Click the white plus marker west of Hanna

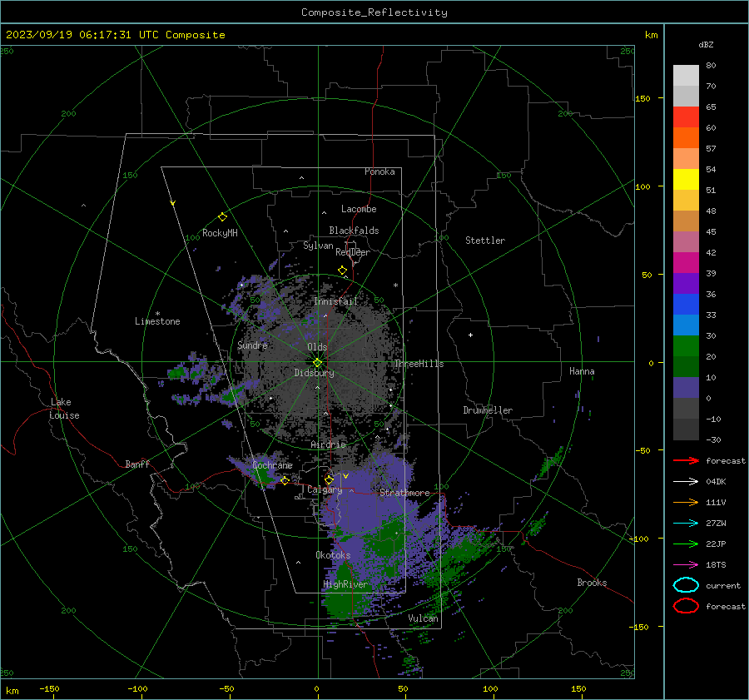tap(470, 335)
